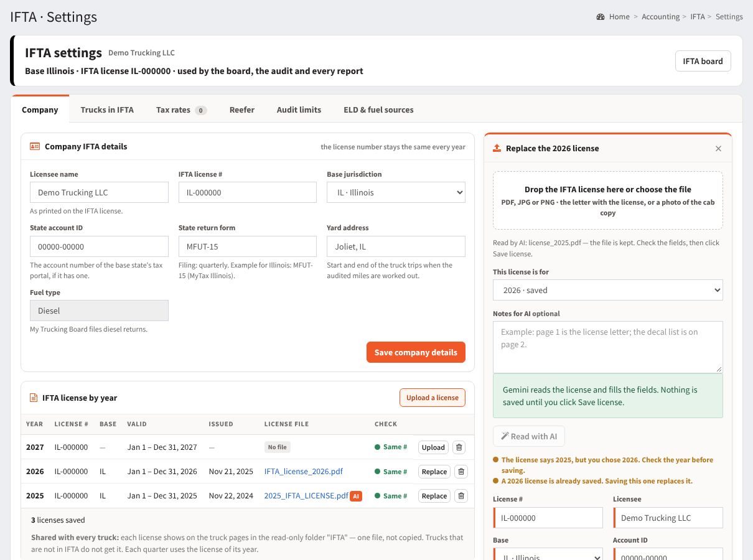Image resolution: width=753 pixels, height=560 pixels.
Task: Click the License # field in replace panel
Action: coord(548,518)
